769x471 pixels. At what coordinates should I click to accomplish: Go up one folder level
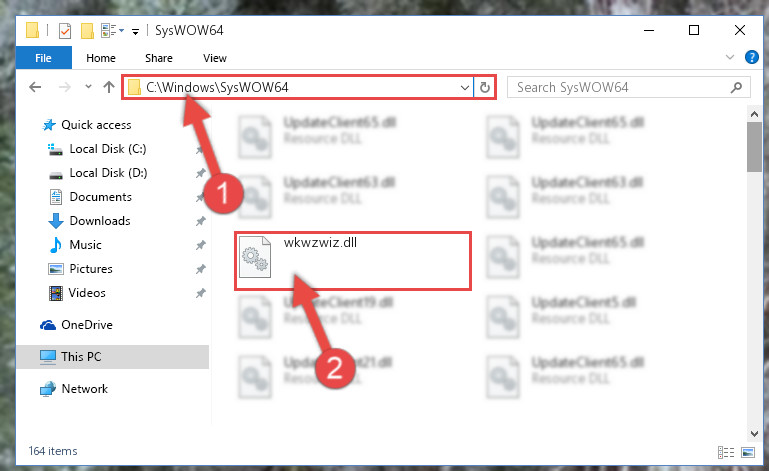tap(109, 87)
